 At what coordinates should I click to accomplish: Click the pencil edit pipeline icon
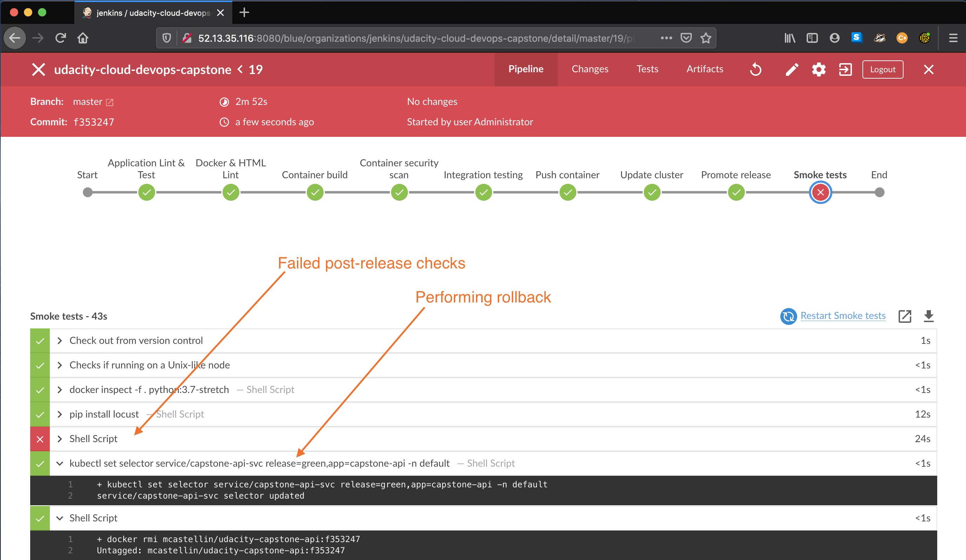coord(791,69)
